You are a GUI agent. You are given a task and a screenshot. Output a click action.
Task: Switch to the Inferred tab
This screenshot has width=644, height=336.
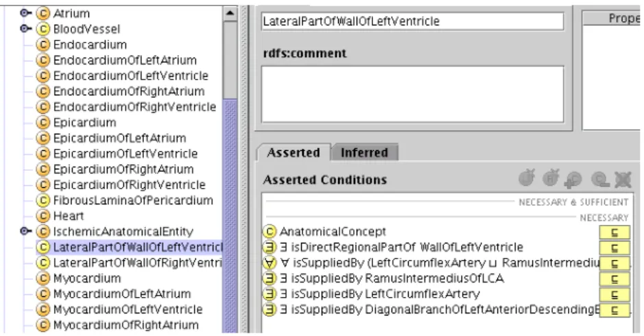[x=364, y=152]
